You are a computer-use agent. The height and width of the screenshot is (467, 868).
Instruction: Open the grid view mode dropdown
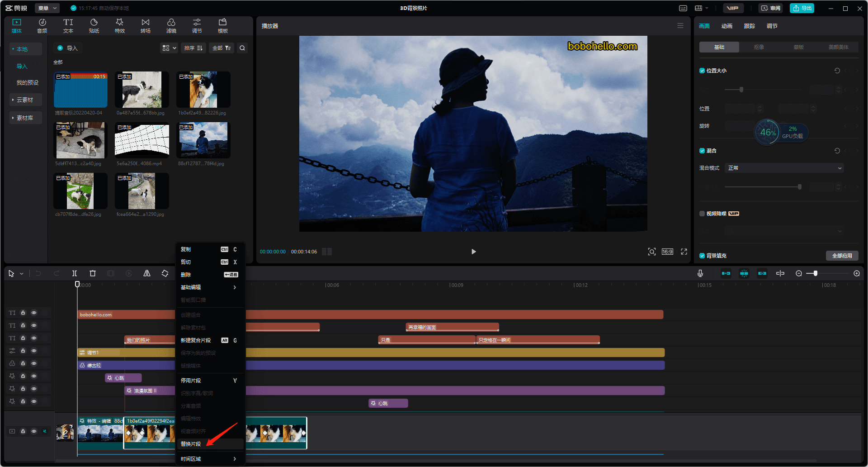click(169, 48)
